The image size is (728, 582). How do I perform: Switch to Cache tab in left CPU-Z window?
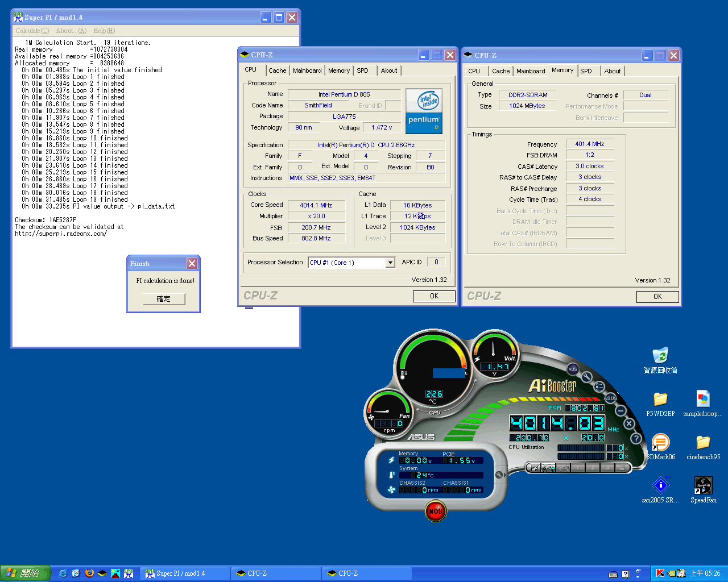278,70
